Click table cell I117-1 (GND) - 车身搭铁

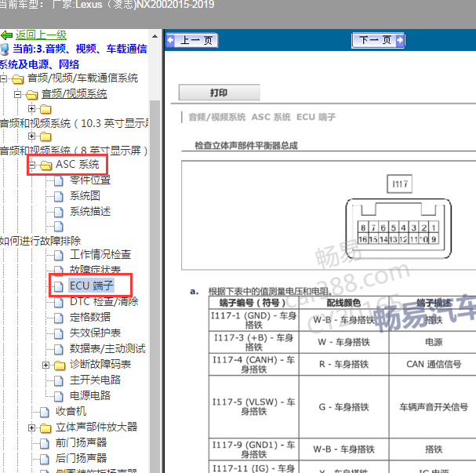coord(254,320)
